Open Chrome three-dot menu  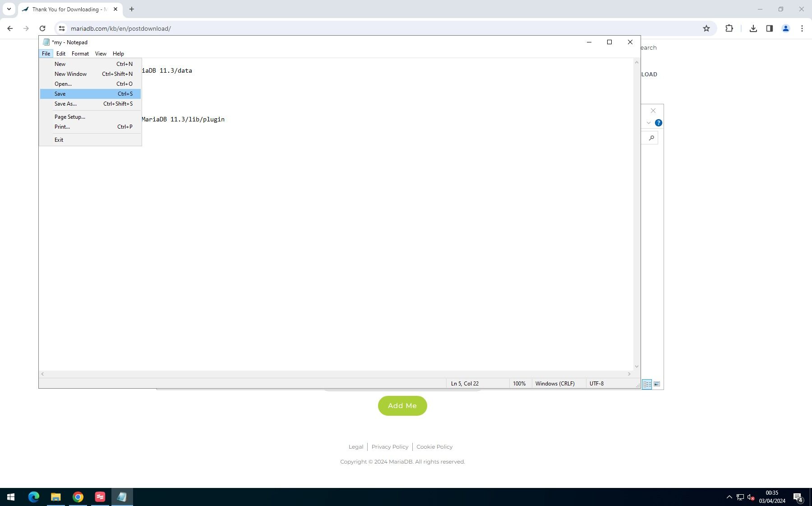[x=802, y=28]
